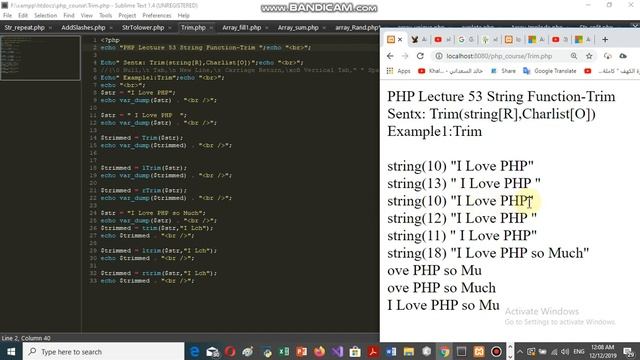Open the Preferences menu

157,16
